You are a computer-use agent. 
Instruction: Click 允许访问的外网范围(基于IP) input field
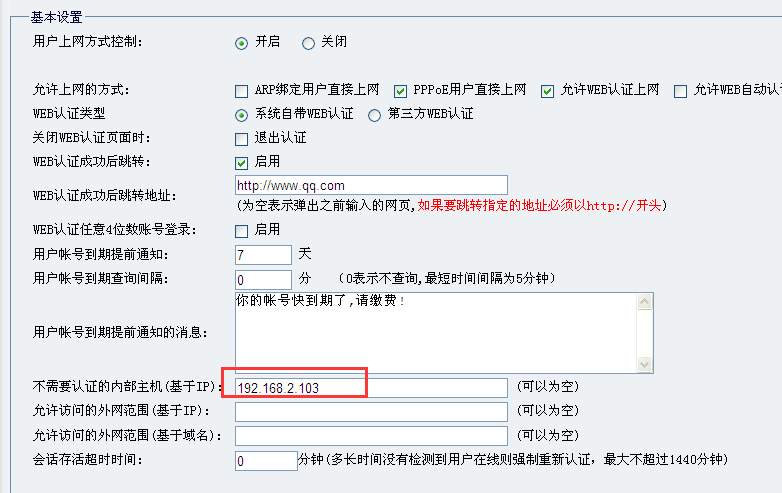(x=370, y=412)
